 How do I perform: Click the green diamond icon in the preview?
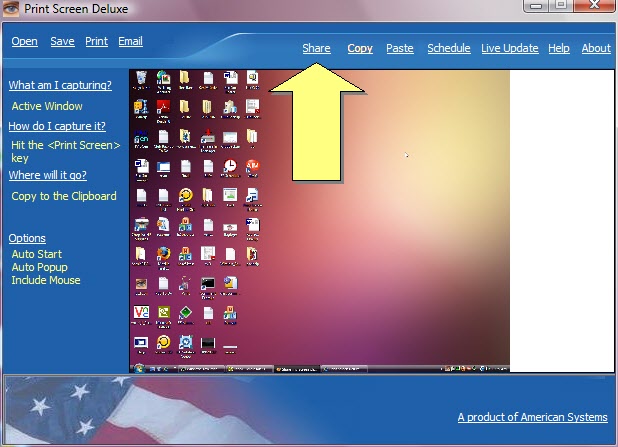point(185,313)
